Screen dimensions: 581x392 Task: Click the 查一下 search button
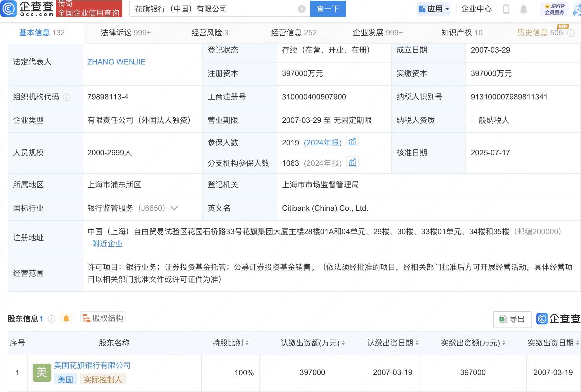[328, 9]
